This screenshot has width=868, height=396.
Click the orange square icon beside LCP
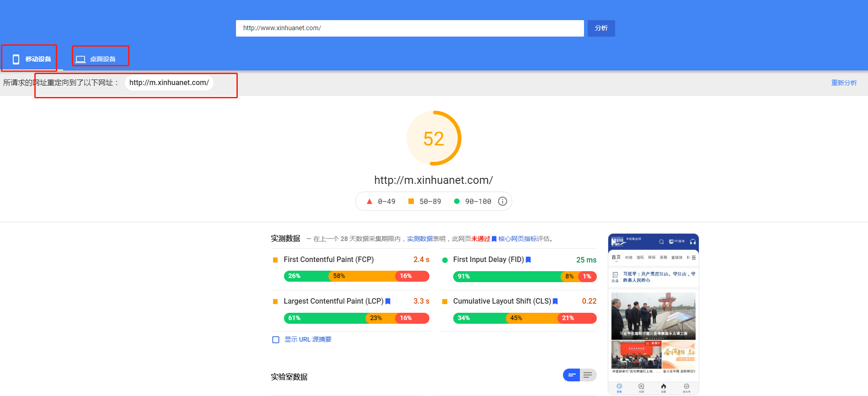tap(275, 302)
